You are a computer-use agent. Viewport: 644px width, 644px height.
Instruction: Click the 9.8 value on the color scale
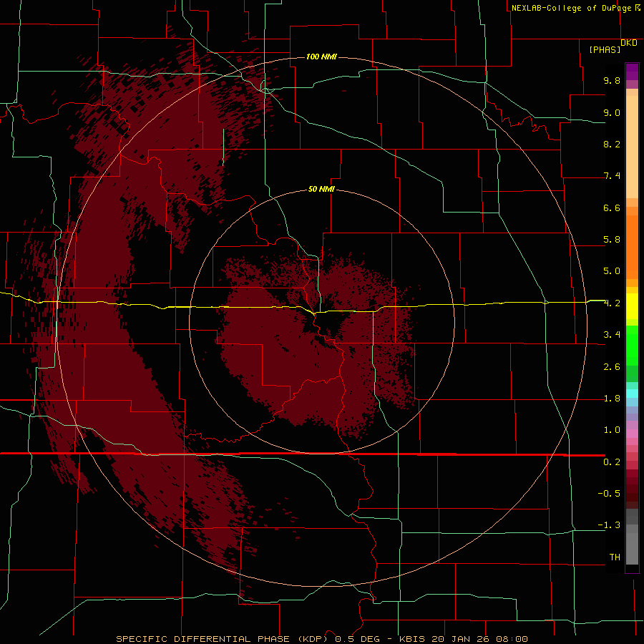tap(612, 80)
